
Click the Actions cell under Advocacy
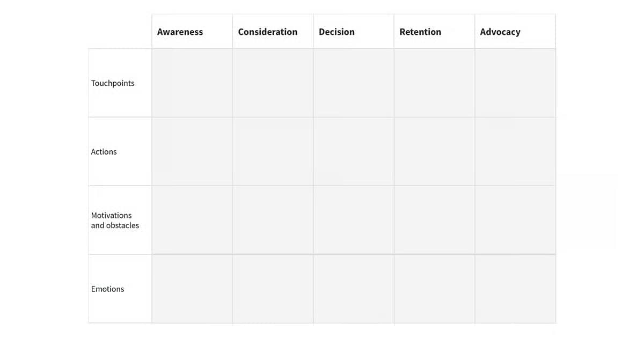[515, 152]
